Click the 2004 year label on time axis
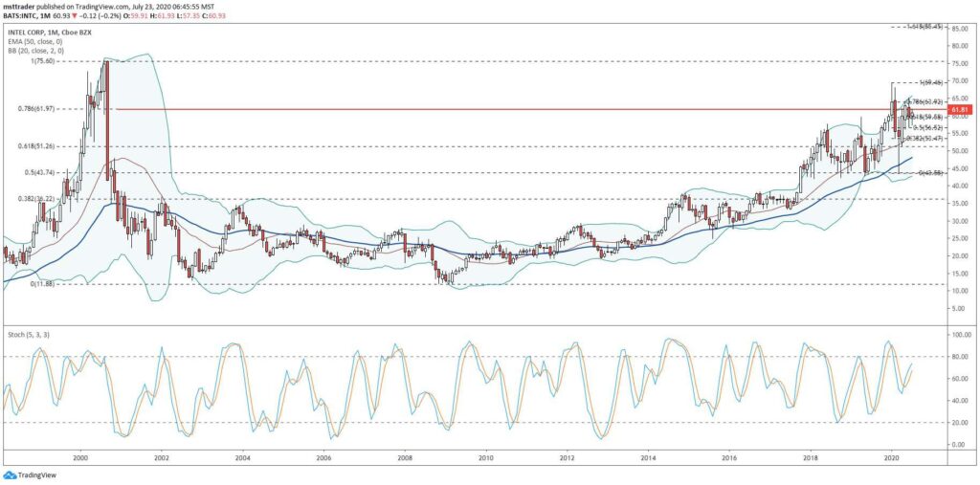This screenshot has height=485, width=980. (242, 457)
